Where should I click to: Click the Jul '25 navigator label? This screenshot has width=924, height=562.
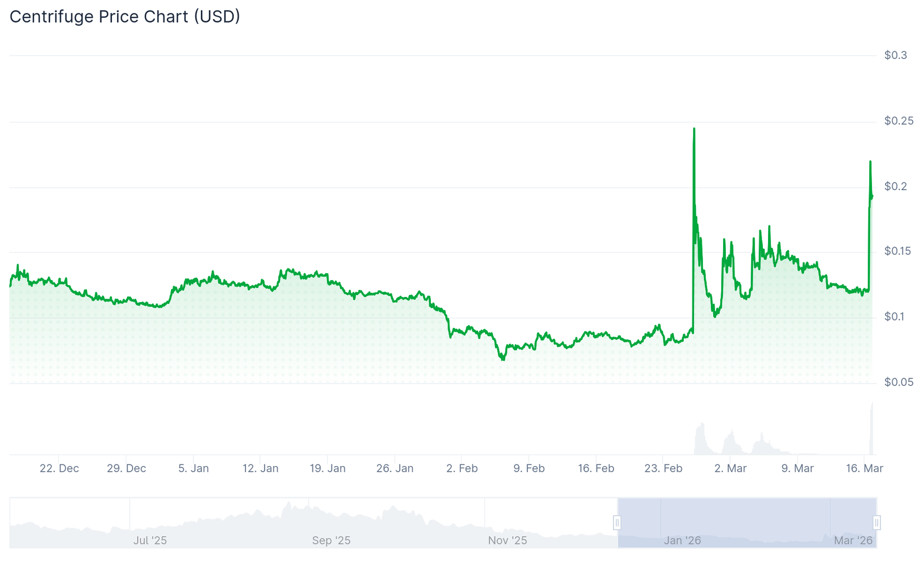click(150, 541)
